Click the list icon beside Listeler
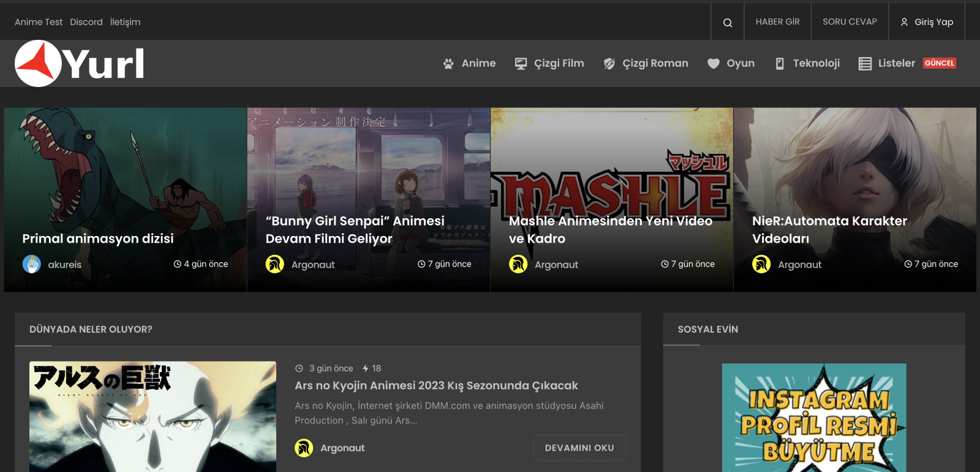Image resolution: width=980 pixels, height=472 pixels. (865, 63)
